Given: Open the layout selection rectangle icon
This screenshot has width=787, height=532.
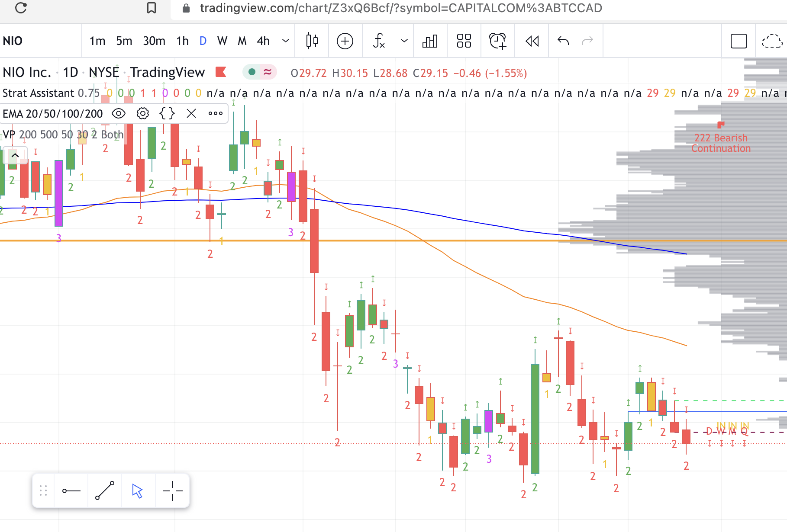Looking at the screenshot, I should coord(739,41).
